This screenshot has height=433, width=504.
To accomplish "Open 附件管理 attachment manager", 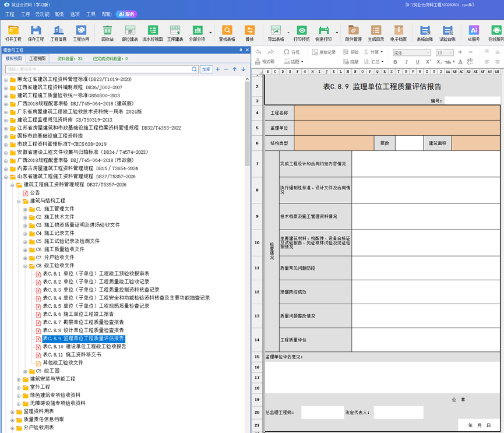I will 353,33.
